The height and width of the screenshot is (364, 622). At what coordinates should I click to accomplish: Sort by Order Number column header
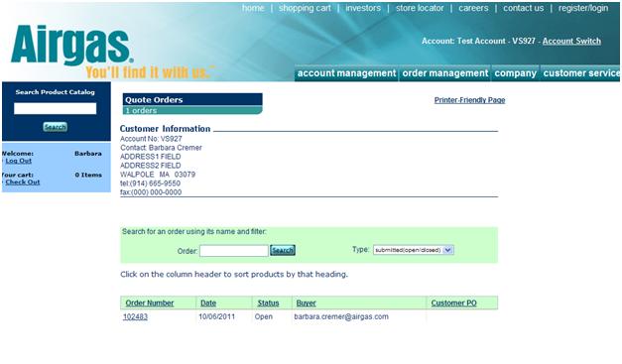tap(150, 303)
